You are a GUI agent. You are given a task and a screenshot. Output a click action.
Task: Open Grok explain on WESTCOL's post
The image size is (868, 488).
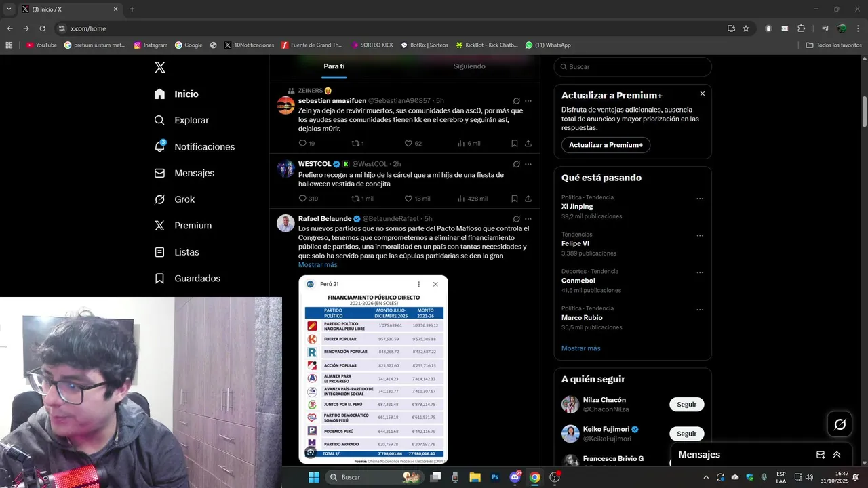click(x=516, y=164)
